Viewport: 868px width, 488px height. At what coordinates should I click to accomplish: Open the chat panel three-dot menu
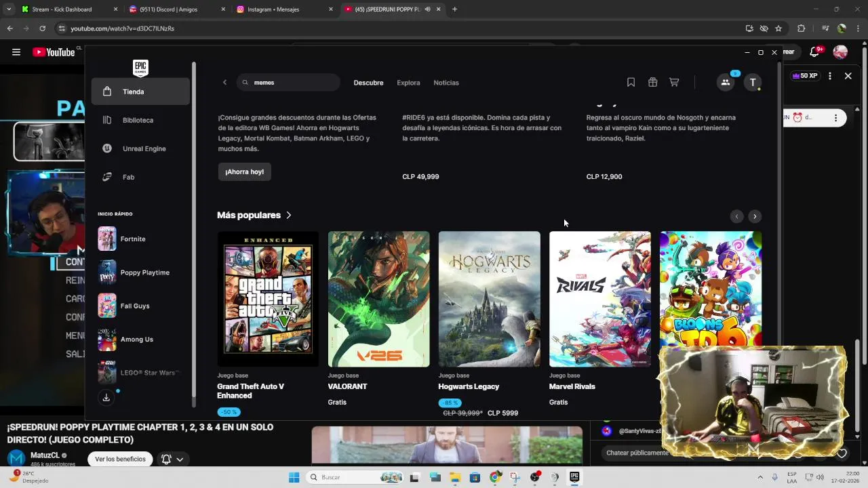(x=830, y=76)
